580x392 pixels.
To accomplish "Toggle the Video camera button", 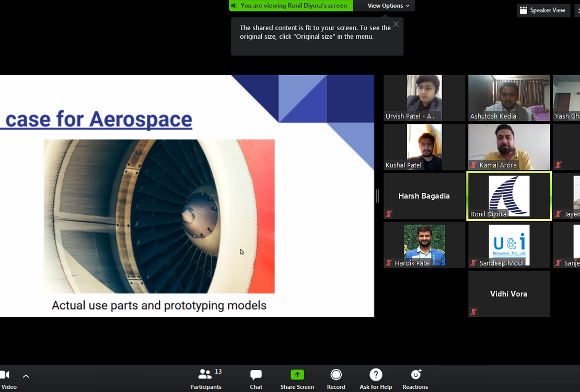I will pos(5,375).
